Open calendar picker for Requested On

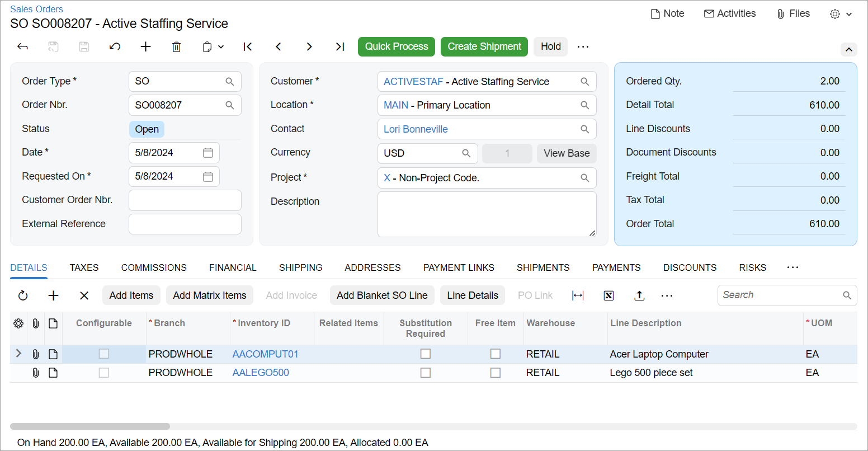click(207, 177)
